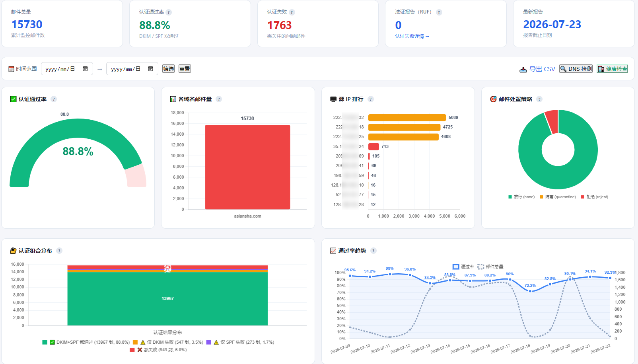Open calendar picker in start date field
The image size is (638, 364).
click(85, 69)
